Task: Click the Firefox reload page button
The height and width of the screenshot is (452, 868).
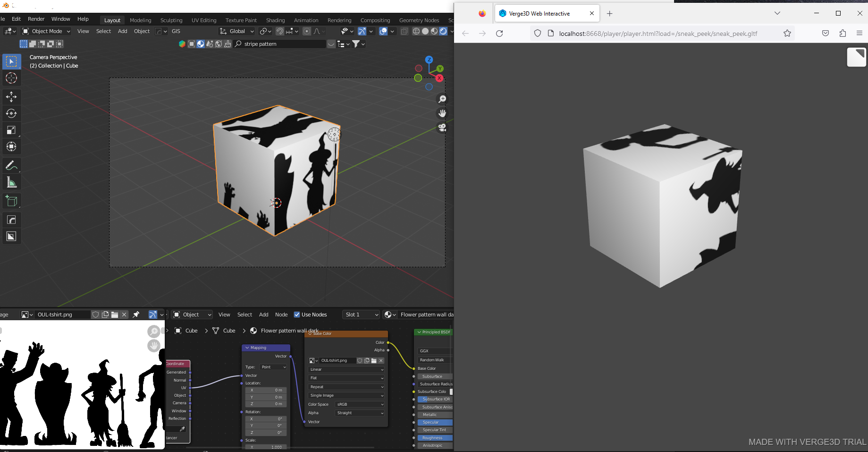Action: coord(499,34)
